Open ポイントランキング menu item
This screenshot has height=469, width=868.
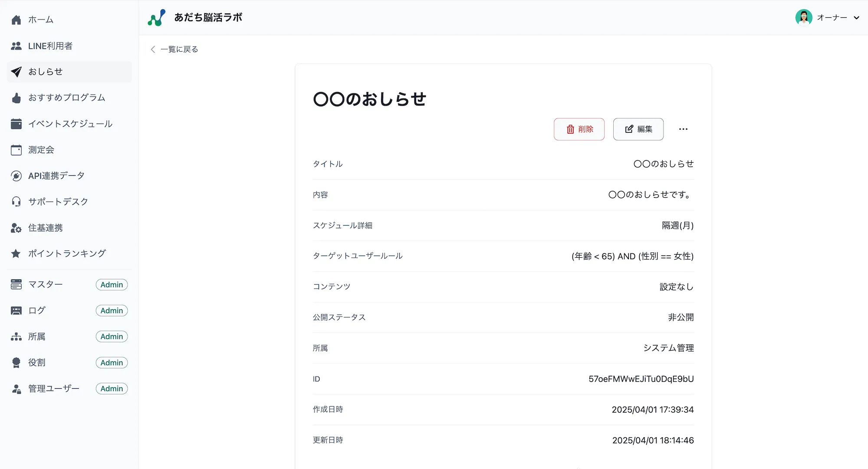tap(69, 254)
